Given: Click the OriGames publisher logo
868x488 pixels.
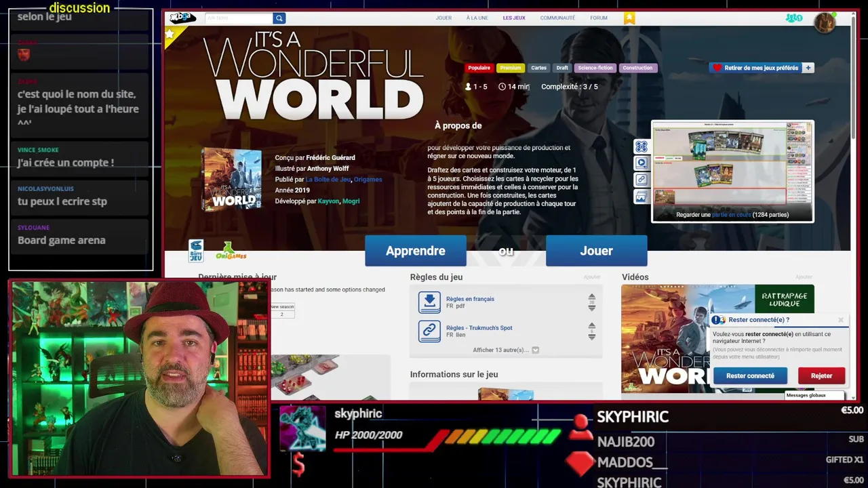Looking at the screenshot, I should point(231,251).
